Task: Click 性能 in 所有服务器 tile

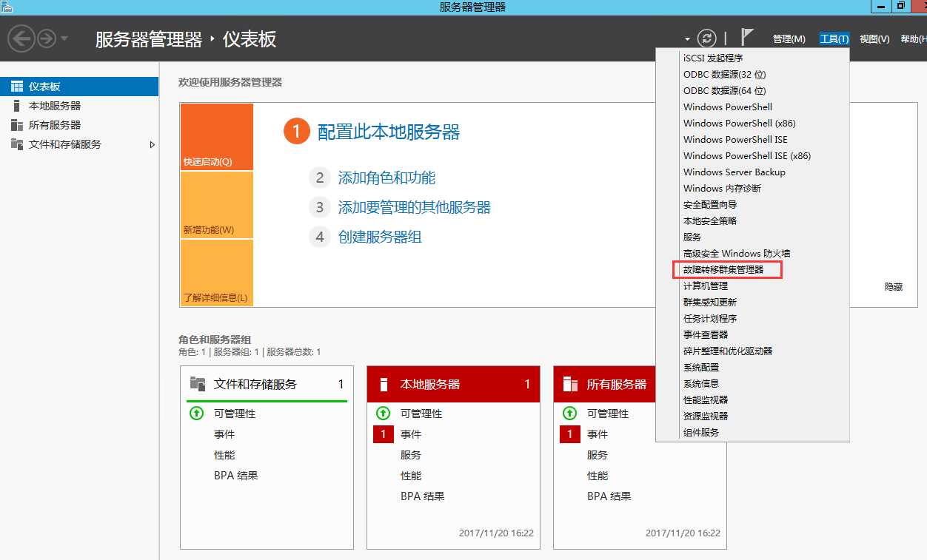Action: click(598, 476)
